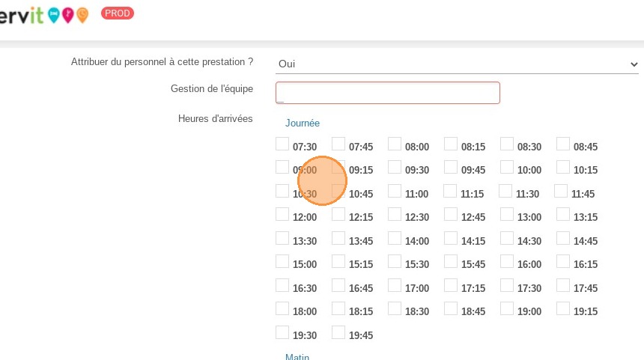644x360 pixels.
Task: Tick the 15:00 checkbox
Action: pyautogui.click(x=282, y=261)
